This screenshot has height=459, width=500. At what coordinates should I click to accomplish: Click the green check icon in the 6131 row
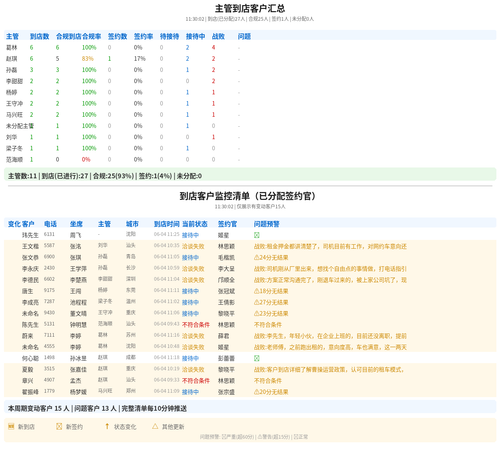pyautogui.click(x=257, y=235)
